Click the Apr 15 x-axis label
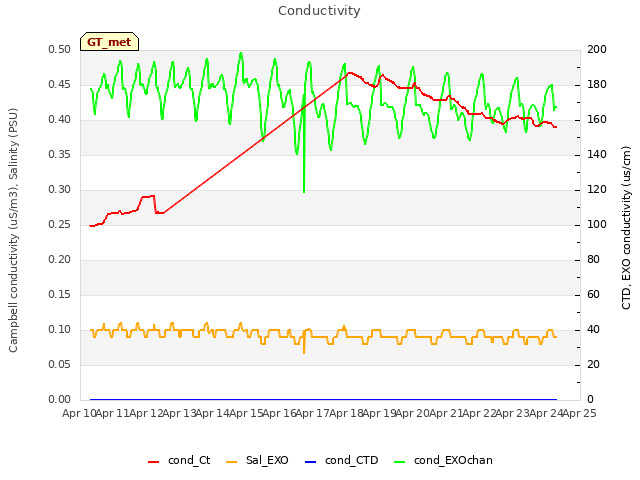This screenshot has width=640, height=480. tap(246, 413)
